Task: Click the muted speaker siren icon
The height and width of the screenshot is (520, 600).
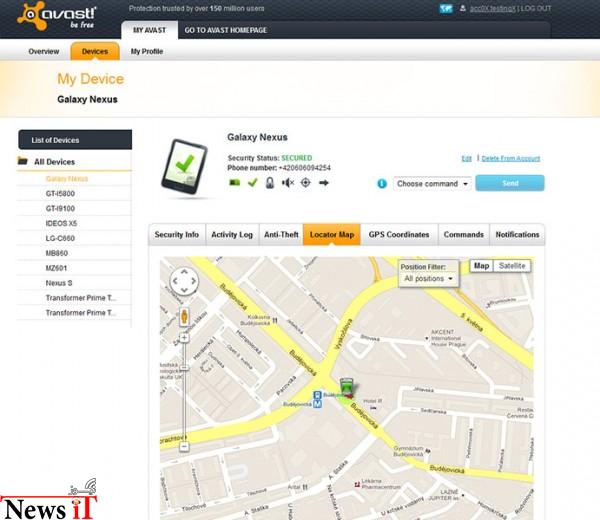Action: tap(288, 183)
